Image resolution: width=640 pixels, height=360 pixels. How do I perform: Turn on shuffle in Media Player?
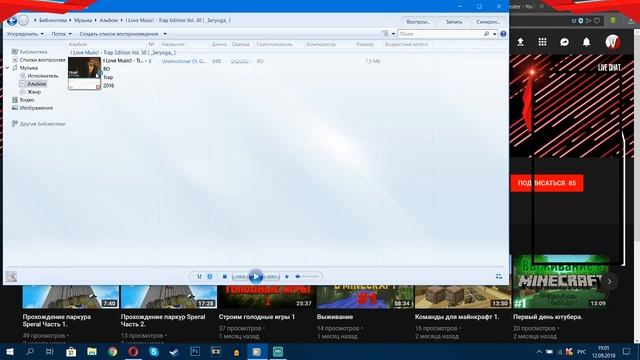(x=199, y=276)
